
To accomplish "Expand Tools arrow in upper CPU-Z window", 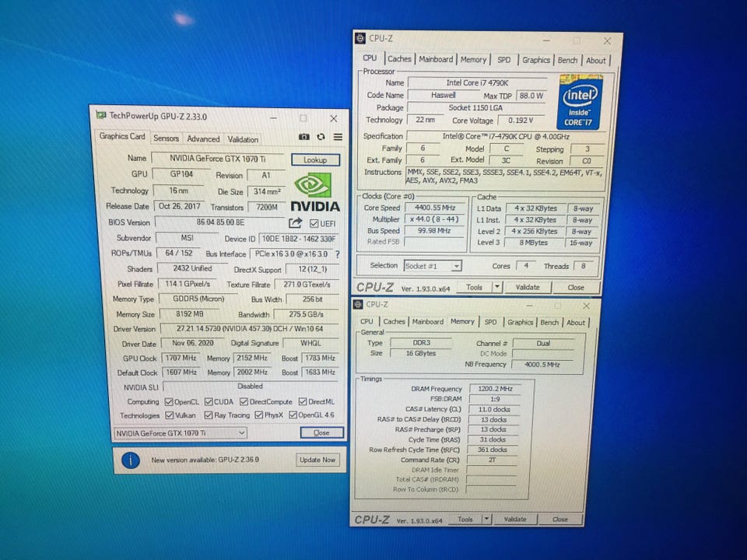I will click(x=497, y=287).
